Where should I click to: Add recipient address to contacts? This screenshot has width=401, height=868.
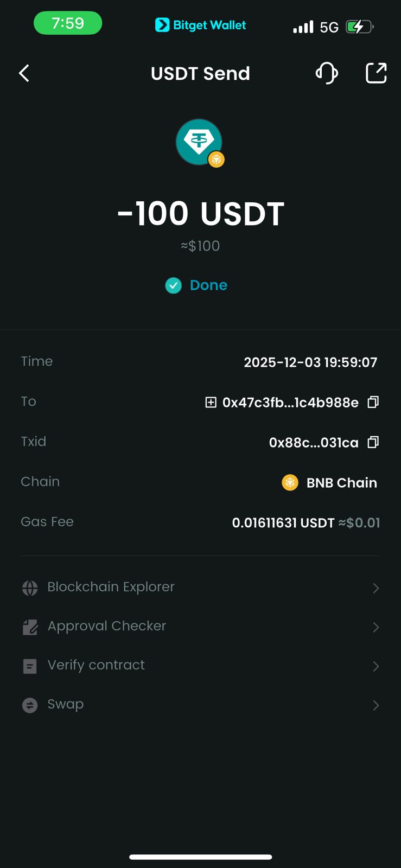tap(211, 402)
